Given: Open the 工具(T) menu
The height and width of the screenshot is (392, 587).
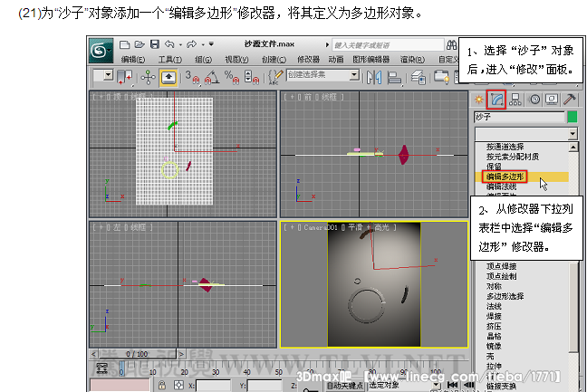Looking at the screenshot, I should [x=169, y=60].
